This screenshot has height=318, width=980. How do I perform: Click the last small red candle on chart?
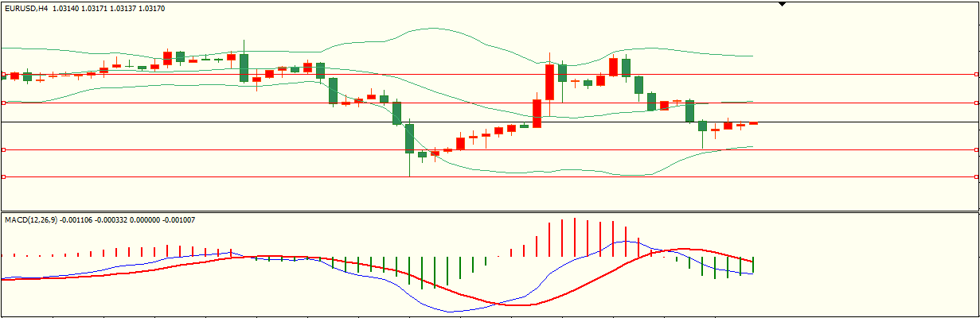click(x=753, y=123)
